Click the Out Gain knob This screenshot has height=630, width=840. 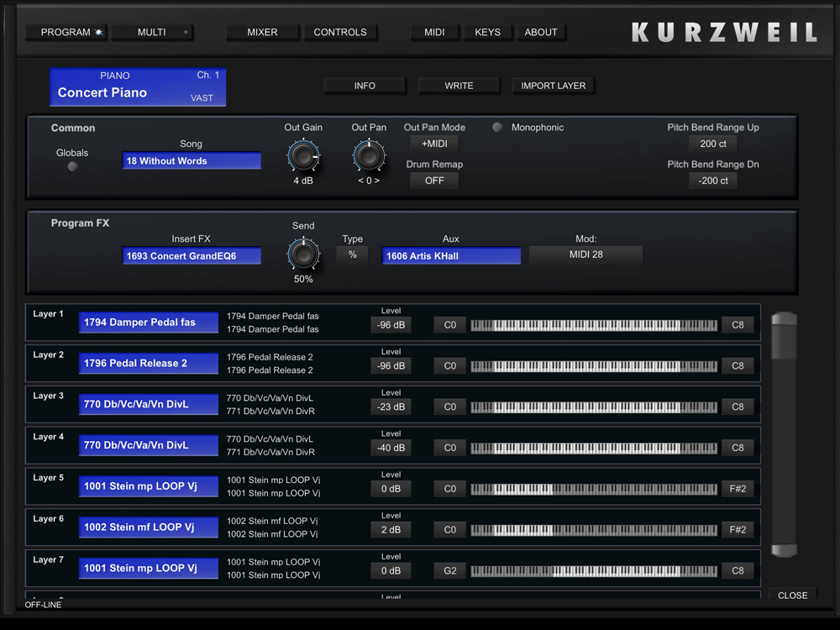303,156
